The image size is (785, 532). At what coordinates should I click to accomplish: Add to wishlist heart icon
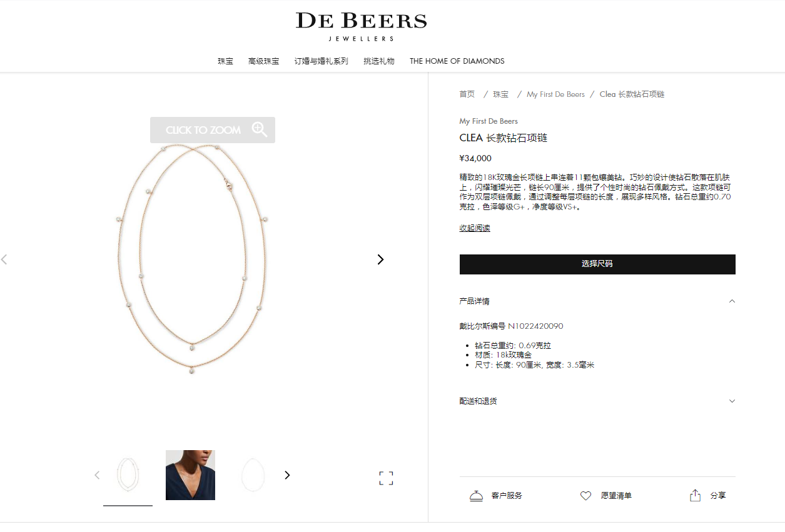(585, 496)
